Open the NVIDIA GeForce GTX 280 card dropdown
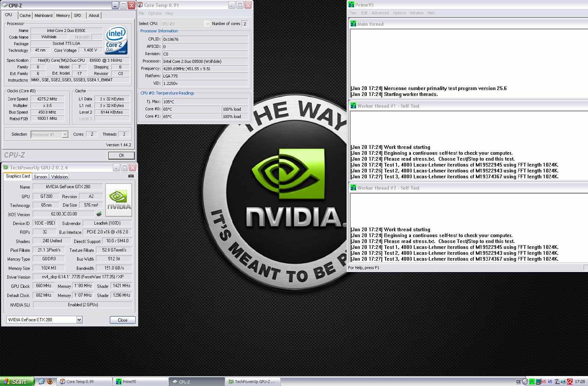Screen dimensions: 588x386 [x=44, y=320]
